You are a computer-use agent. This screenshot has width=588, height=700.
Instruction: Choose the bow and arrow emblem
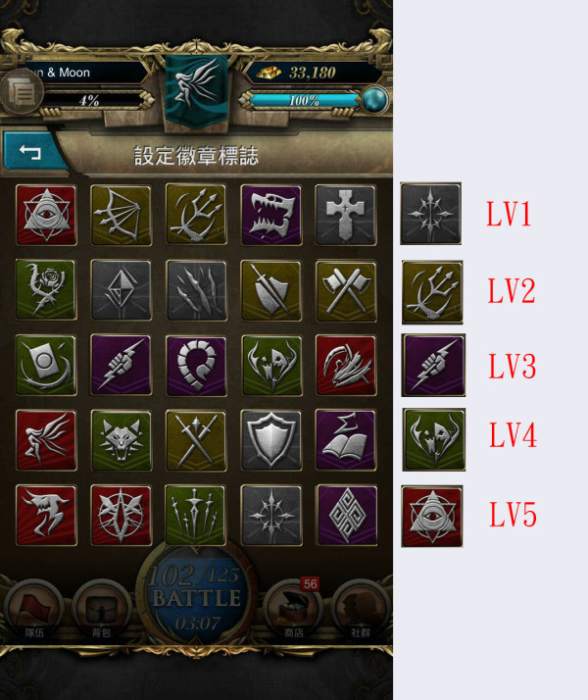(121, 215)
